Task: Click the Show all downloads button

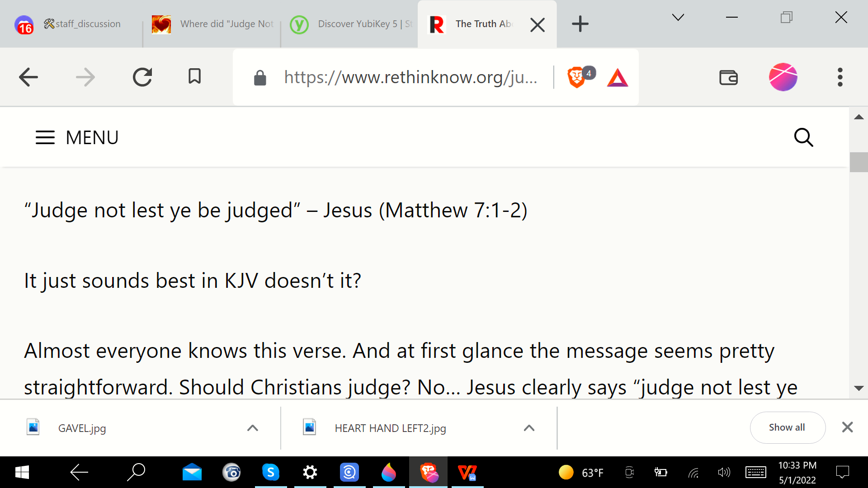Action: (x=787, y=427)
